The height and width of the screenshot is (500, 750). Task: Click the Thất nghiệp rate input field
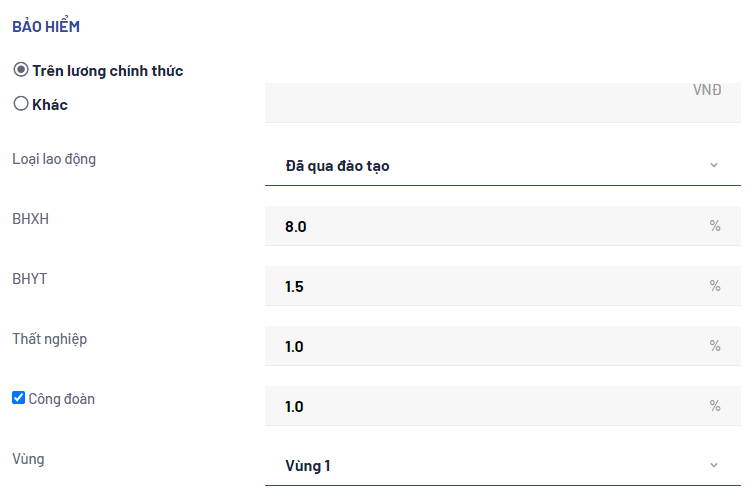pos(490,346)
